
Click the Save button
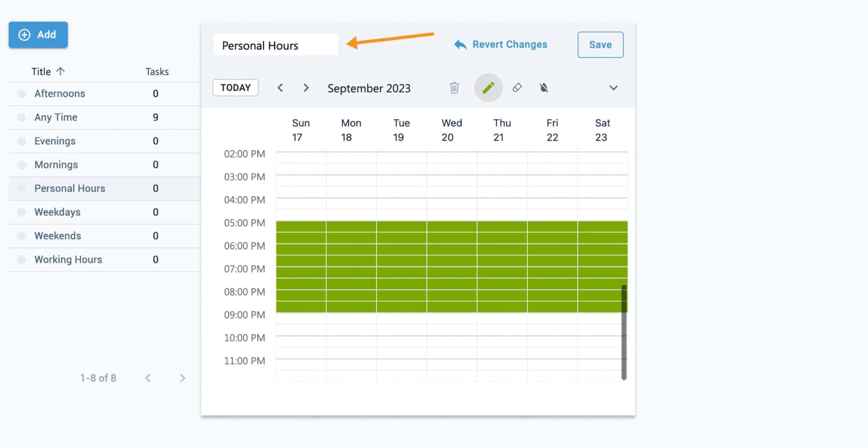(600, 45)
